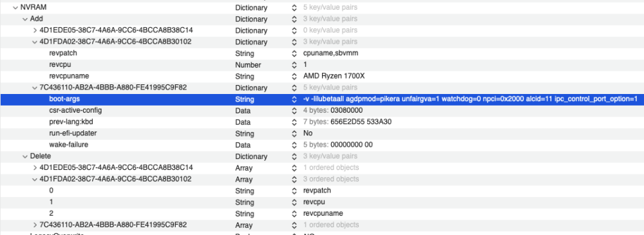This screenshot has width=644, height=235.
Task: Open type arrows for revcpuname key row
Action: click(x=294, y=76)
